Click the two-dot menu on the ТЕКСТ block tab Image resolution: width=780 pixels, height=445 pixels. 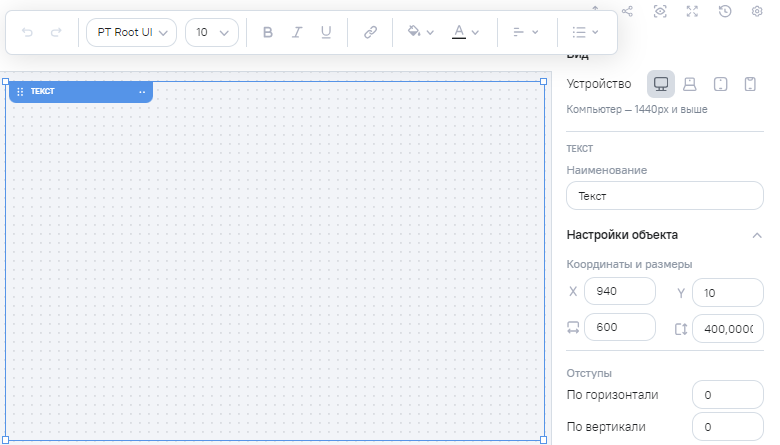coord(142,92)
